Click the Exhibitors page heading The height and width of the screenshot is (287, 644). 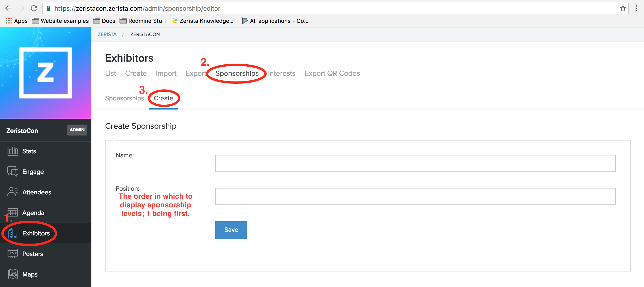coord(129,58)
